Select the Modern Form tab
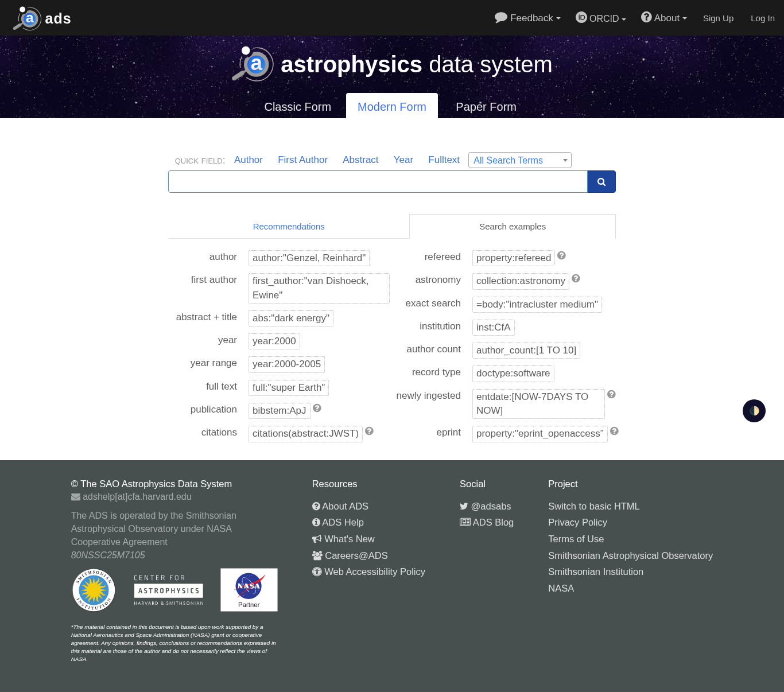784x692 pixels. click(392, 107)
